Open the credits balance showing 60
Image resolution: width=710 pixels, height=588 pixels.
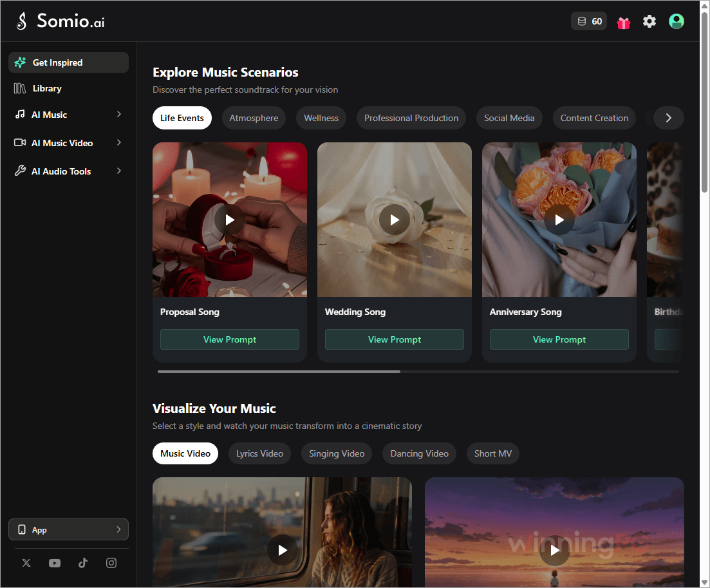tap(589, 21)
